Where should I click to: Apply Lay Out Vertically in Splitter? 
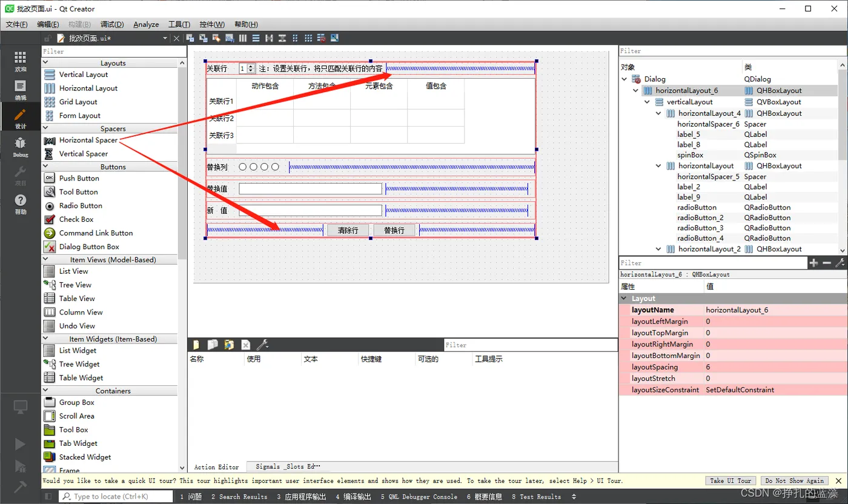pyautogui.click(x=282, y=38)
